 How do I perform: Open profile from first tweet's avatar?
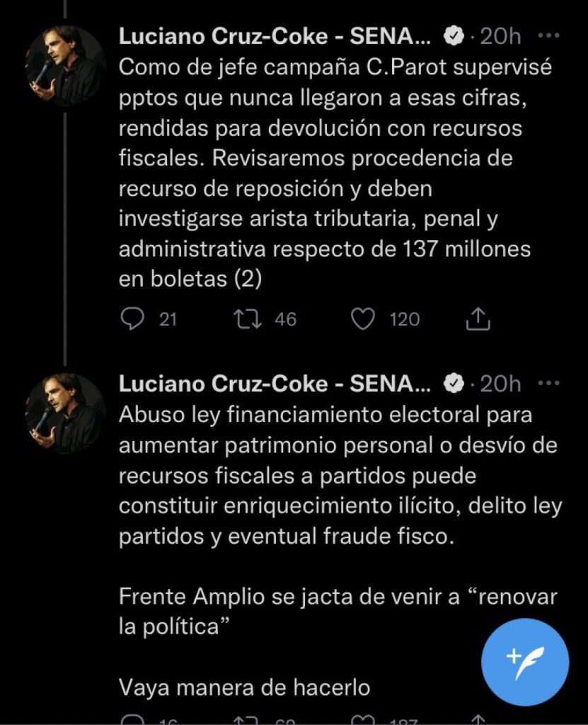[x=65, y=66]
